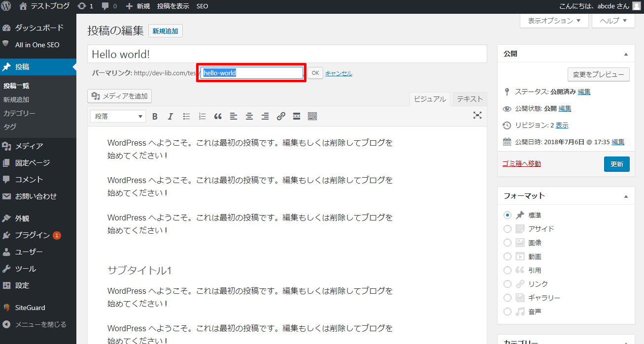This screenshot has width=644, height=344.
Task: Select the ギャラリー format option
Action: [x=508, y=298]
